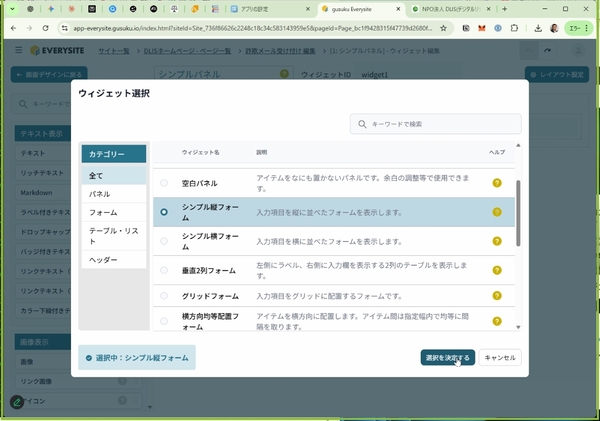Click the search magnifier icon in dialog
This screenshot has width=600, height=421.
tap(362, 123)
